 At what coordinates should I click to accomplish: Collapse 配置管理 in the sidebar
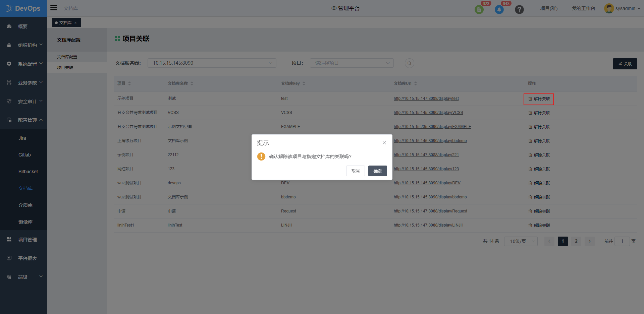pos(23,120)
